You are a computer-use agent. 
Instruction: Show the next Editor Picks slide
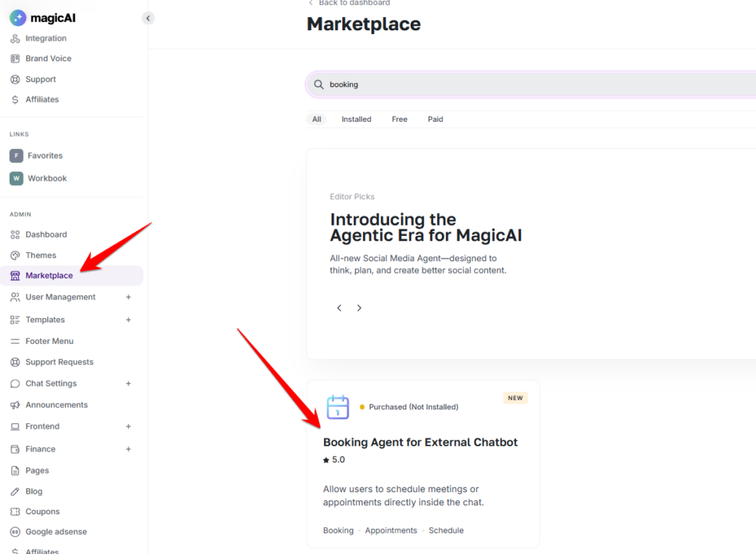(360, 308)
